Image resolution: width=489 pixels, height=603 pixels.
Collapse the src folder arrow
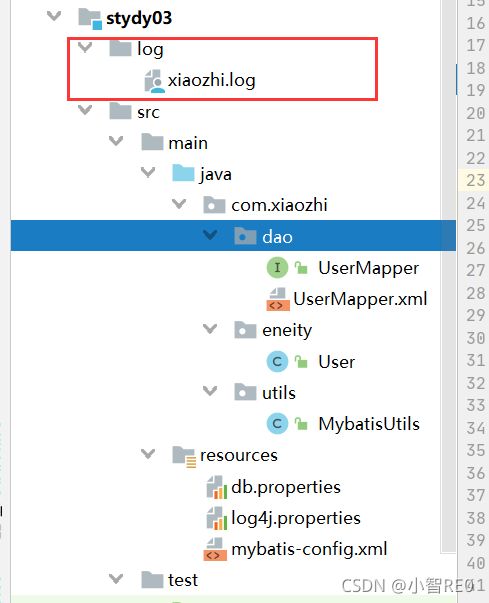pos(85,110)
